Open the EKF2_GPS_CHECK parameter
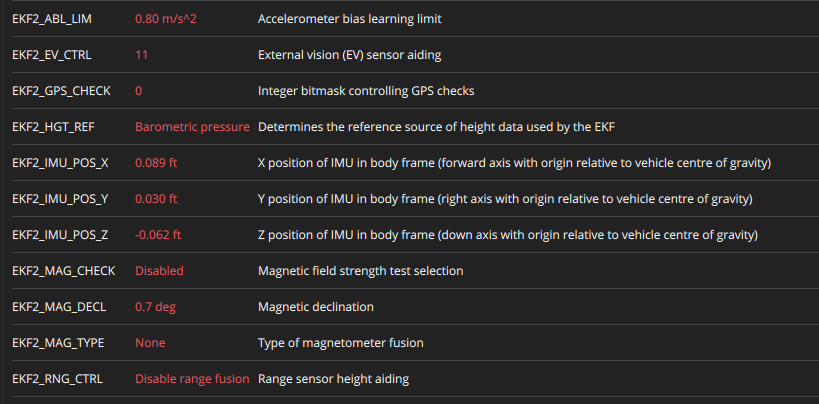 [61, 91]
